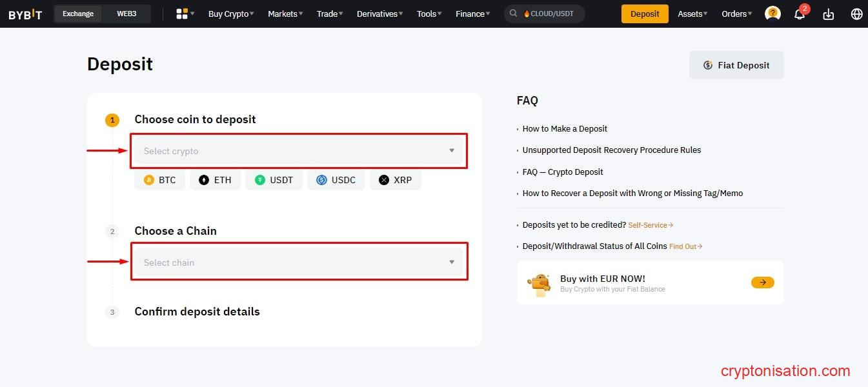
Task: Open the language globe icon
Action: pos(856,14)
